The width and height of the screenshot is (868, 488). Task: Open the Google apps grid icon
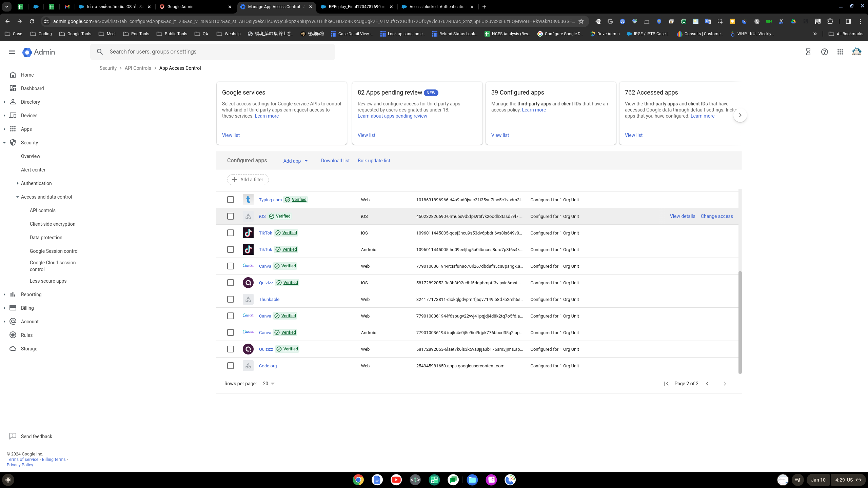coord(840,52)
